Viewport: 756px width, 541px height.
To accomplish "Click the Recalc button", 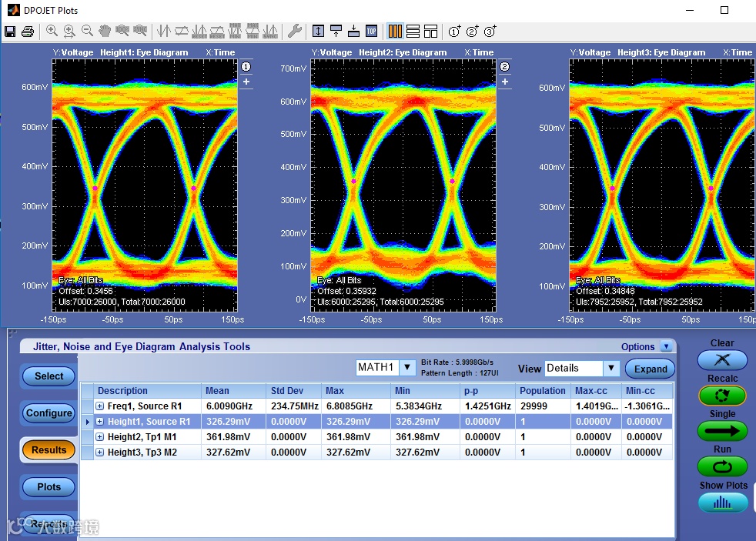I will pos(722,396).
